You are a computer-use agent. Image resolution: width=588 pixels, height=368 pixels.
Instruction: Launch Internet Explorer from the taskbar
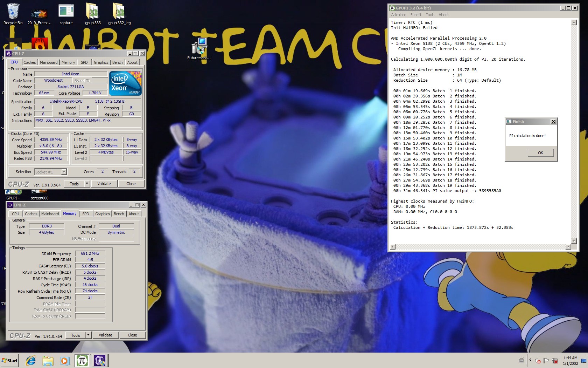[x=31, y=360]
